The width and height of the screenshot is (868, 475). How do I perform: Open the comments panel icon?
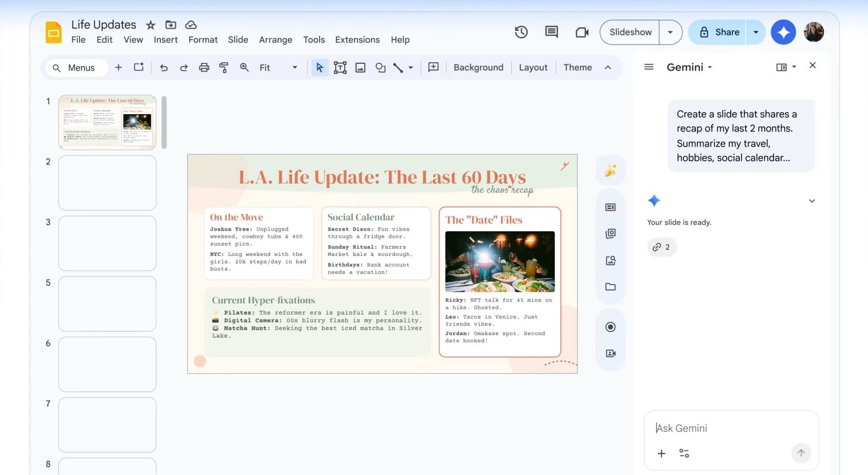click(551, 32)
